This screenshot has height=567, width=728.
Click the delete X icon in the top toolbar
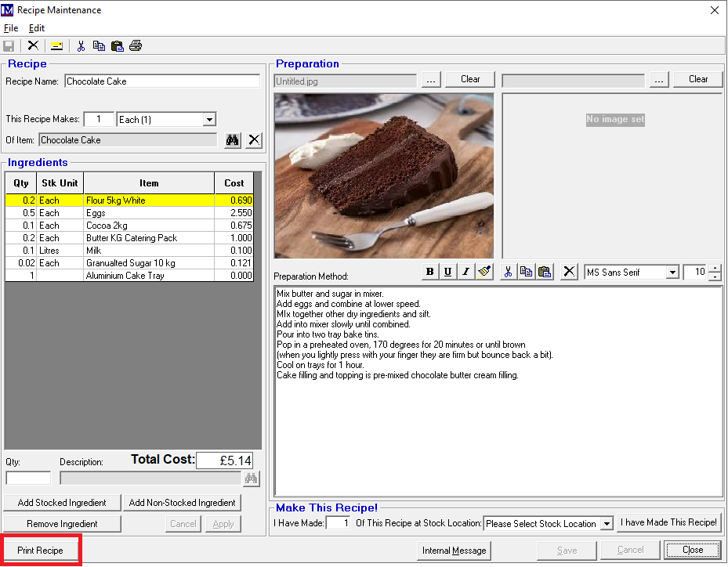pyautogui.click(x=33, y=45)
